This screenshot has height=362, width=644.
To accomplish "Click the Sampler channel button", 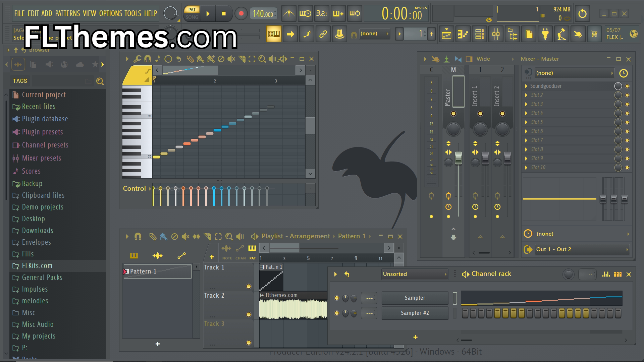I will point(415,298).
